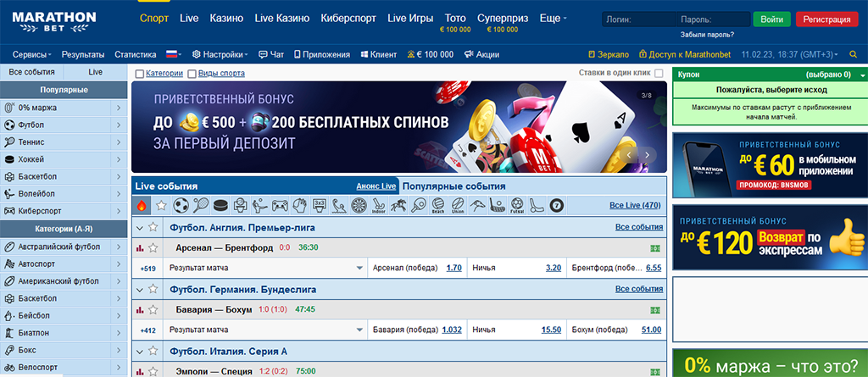Open Результат матча dropdown for Арсенал match
This screenshot has width=868, height=377.
[x=265, y=268]
